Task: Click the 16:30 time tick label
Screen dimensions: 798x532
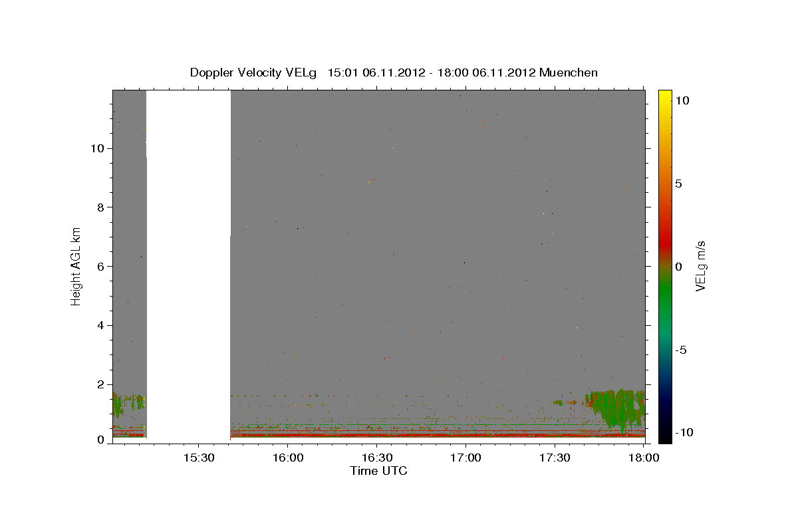Action: pos(376,458)
